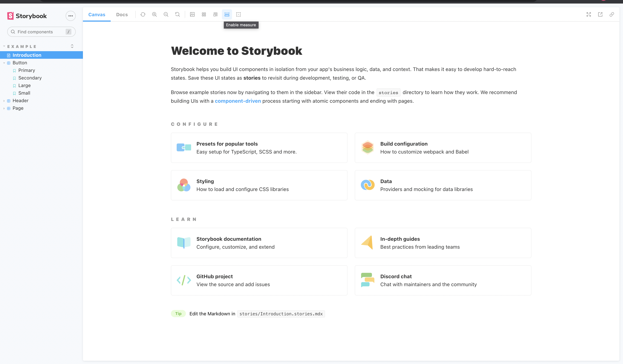Screen dimensions: 623x364
Task: Click the remount component refresh icon
Action: (x=143, y=15)
